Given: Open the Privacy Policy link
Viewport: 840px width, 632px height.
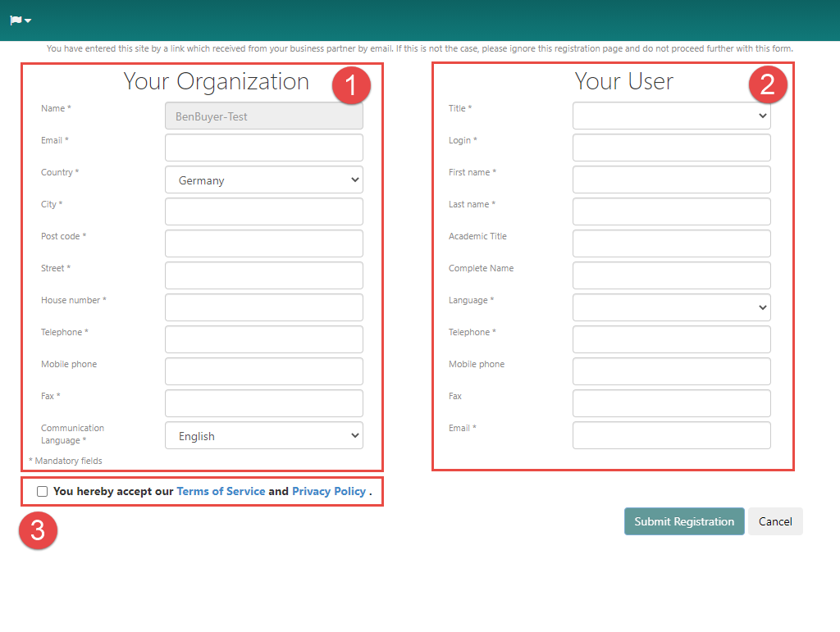Looking at the screenshot, I should click(328, 491).
